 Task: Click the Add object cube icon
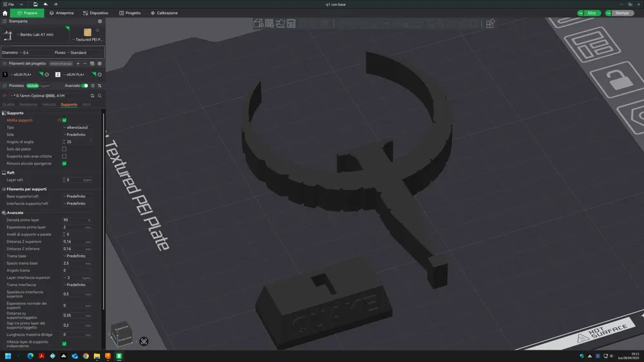click(258, 23)
